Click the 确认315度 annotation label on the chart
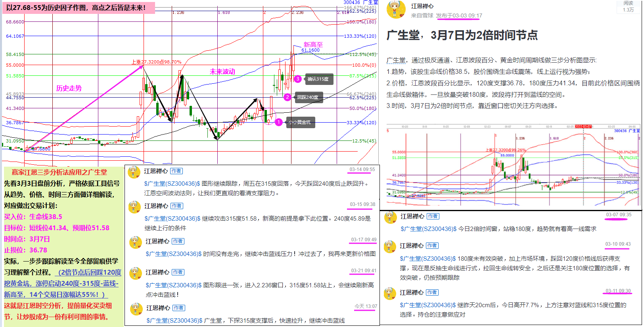 coord(318,79)
